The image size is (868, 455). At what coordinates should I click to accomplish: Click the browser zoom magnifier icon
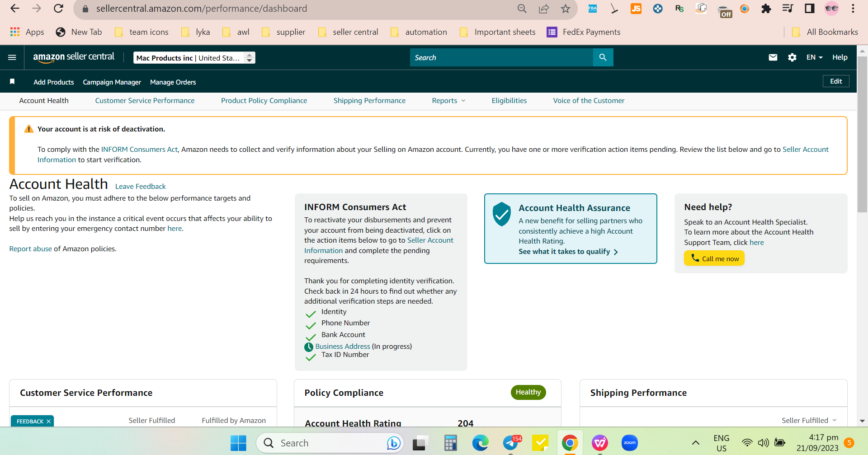(522, 9)
